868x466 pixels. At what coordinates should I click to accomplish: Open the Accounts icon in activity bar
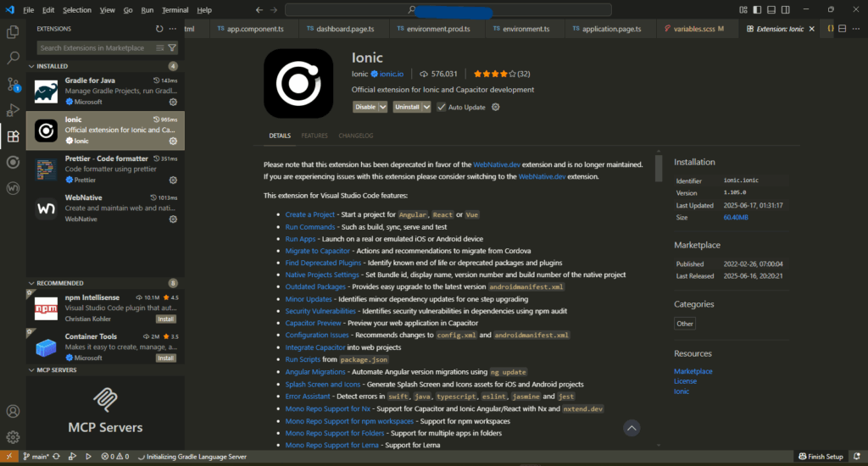[x=13, y=412]
